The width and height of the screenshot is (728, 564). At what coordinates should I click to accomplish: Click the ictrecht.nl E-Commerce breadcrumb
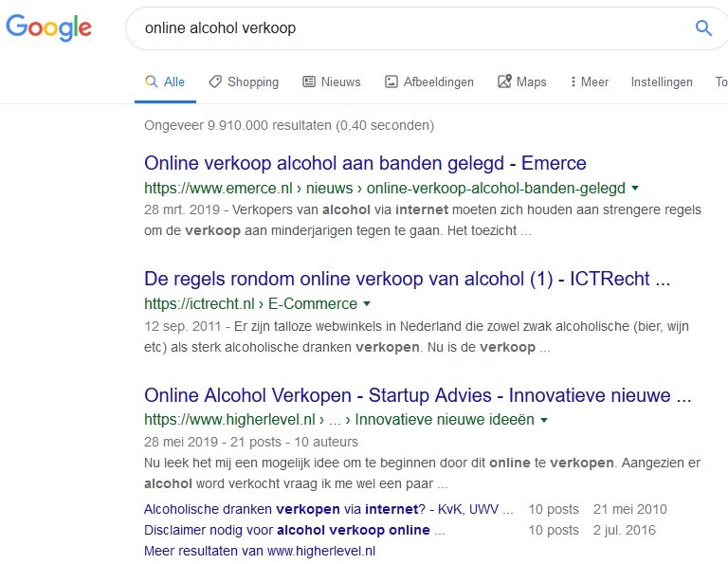[x=250, y=303]
